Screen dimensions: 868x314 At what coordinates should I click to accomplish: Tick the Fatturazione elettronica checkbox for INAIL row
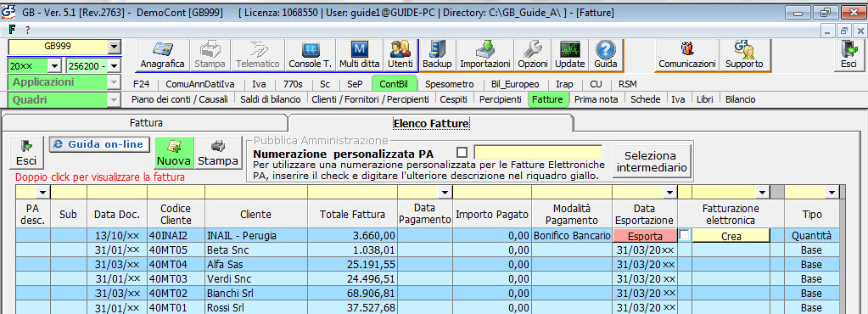point(685,235)
